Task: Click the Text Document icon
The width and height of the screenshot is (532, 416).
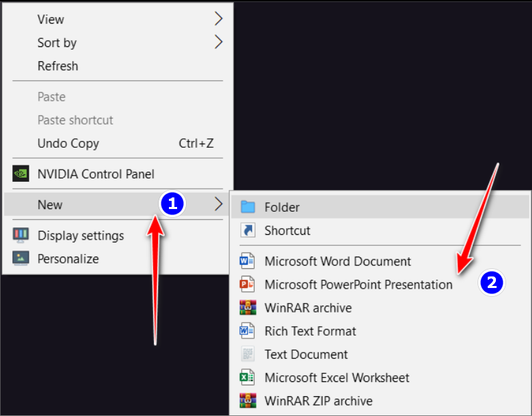Action: point(247,354)
